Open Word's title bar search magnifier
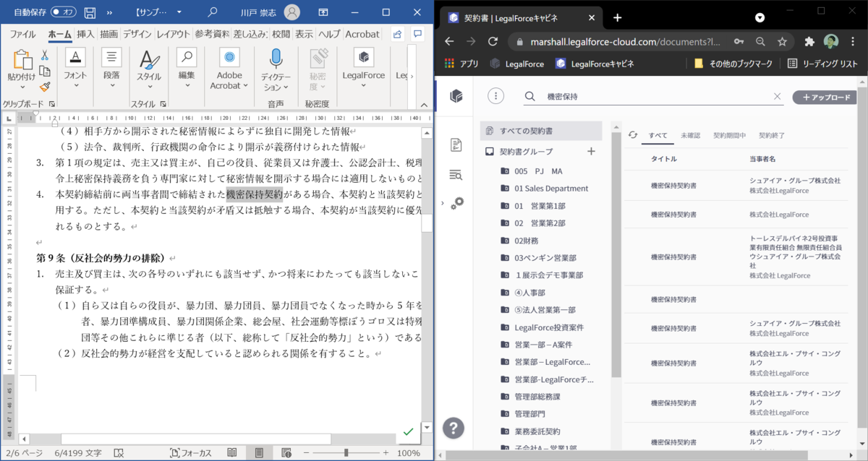The height and width of the screenshot is (461, 868). pyautogui.click(x=212, y=12)
